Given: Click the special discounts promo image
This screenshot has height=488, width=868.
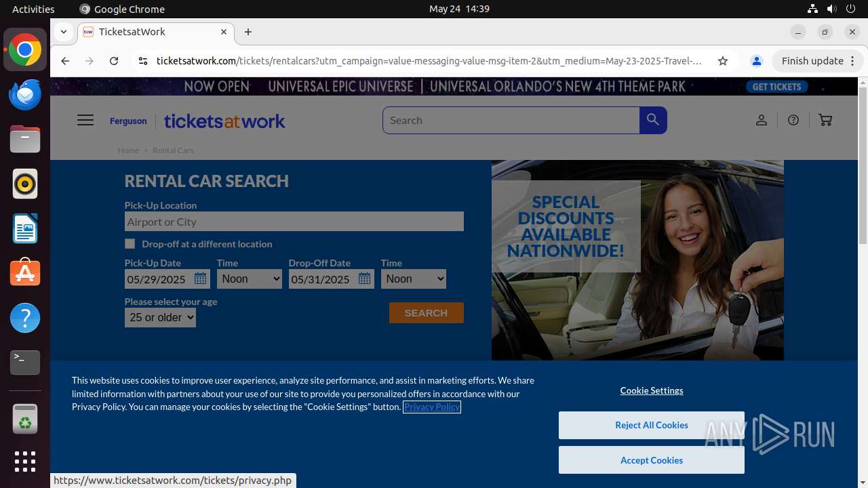Looking at the screenshot, I should [x=637, y=260].
